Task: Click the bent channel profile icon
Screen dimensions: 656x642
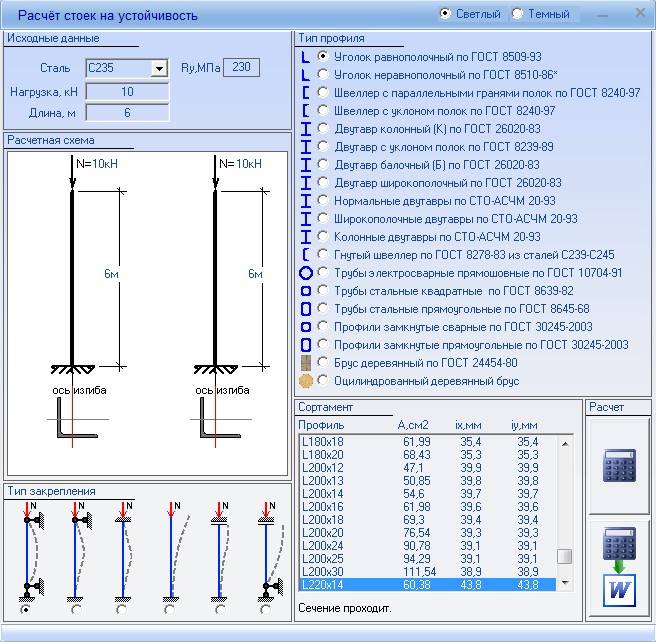Action: [x=306, y=255]
